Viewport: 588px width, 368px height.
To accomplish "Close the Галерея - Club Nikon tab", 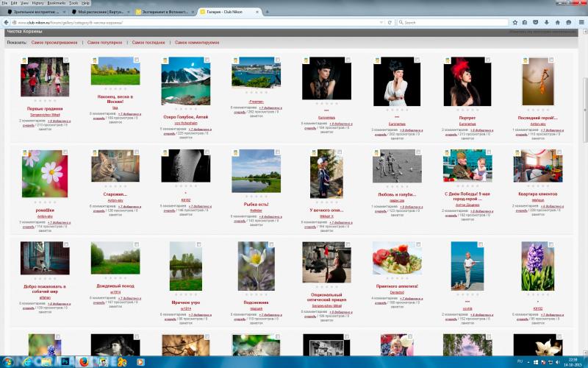I will point(257,12).
